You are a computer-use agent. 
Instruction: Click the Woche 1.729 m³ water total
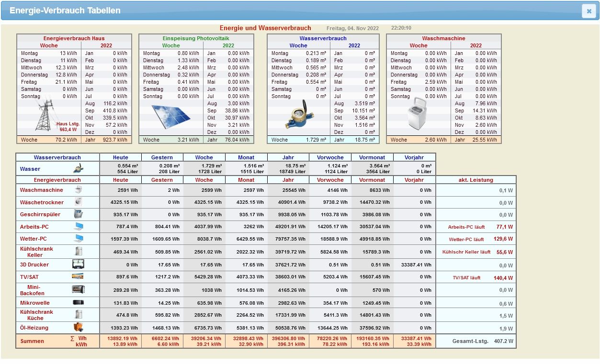click(299, 140)
